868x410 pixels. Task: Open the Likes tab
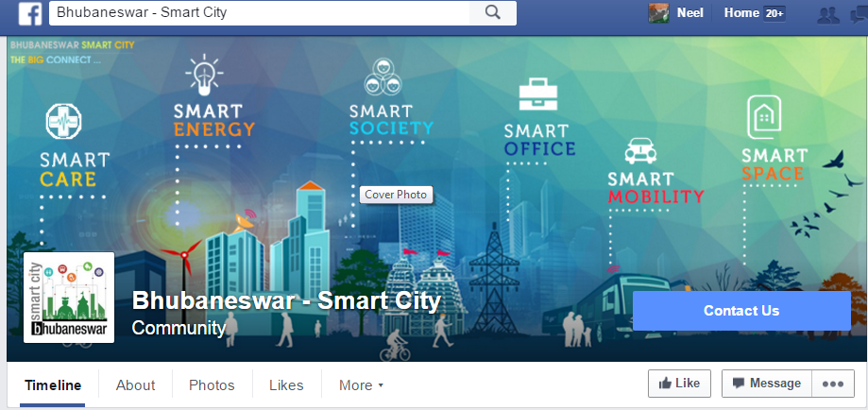click(286, 385)
